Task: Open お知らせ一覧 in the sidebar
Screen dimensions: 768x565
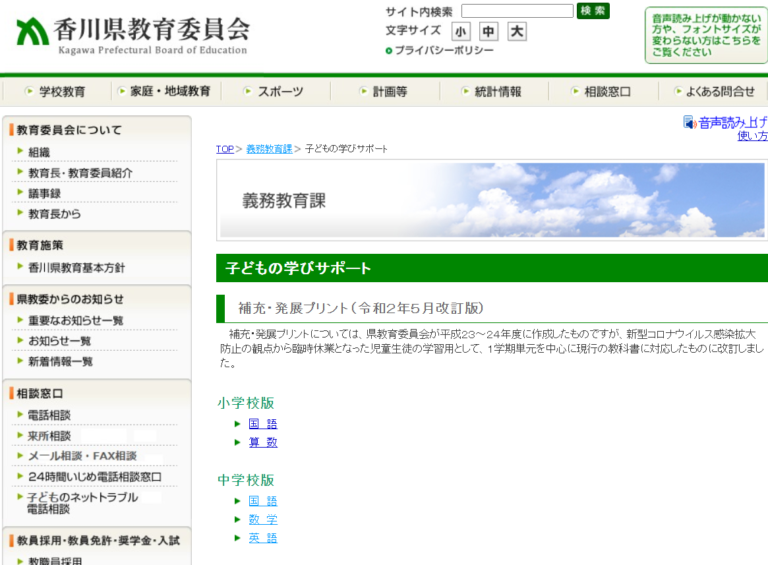Action: coord(59,341)
